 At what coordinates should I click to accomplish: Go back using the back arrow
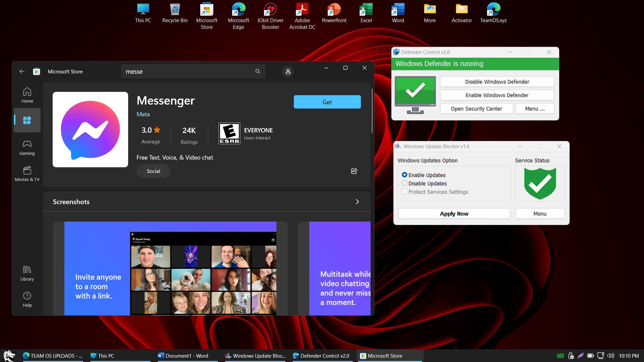point(22,71)
